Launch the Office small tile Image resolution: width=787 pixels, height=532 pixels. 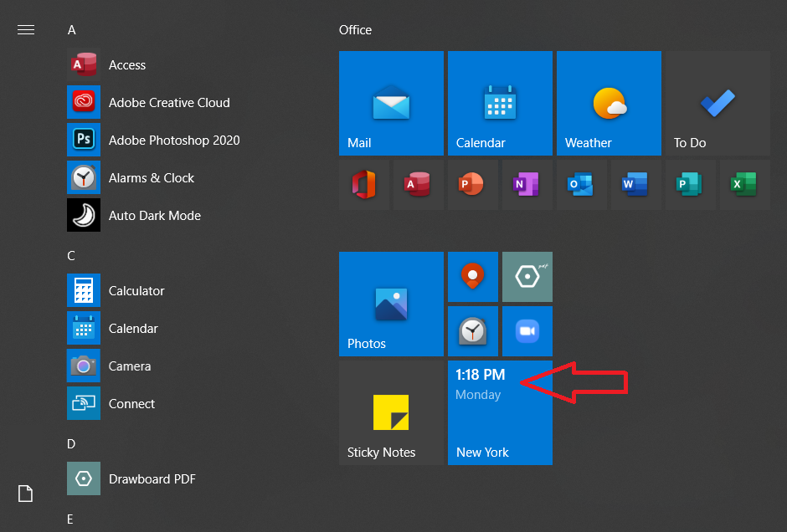pyautogui.click(x=364, y=185)
